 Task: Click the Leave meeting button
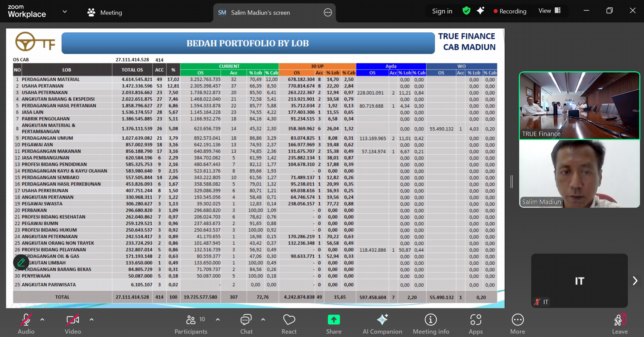tap(620, 324)
